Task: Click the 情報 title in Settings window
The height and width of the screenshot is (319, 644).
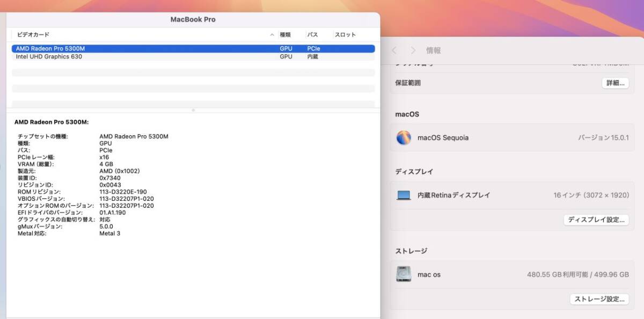Action: tap(434, 50)
